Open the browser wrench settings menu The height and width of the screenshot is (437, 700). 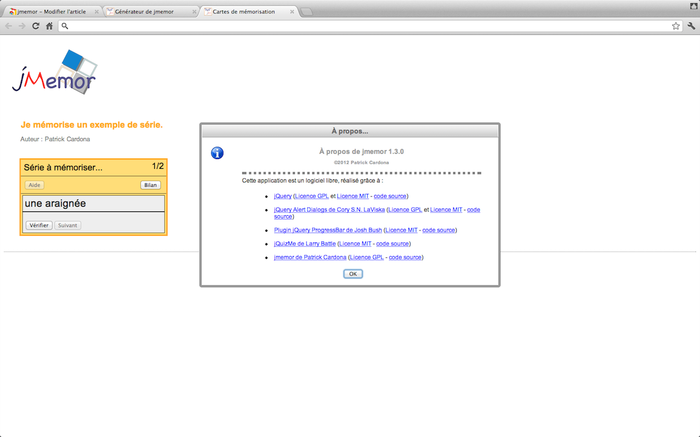[690, 26]
